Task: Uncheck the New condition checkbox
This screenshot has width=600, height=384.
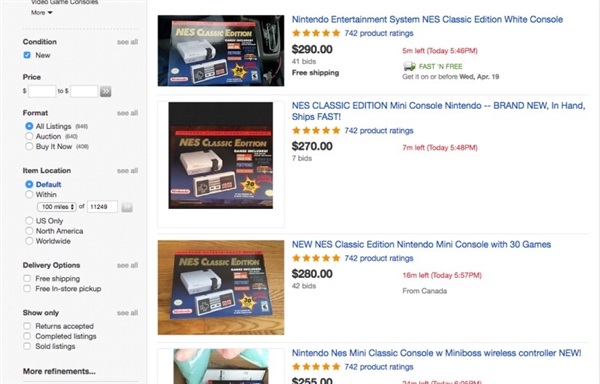Action: (27, 55)
